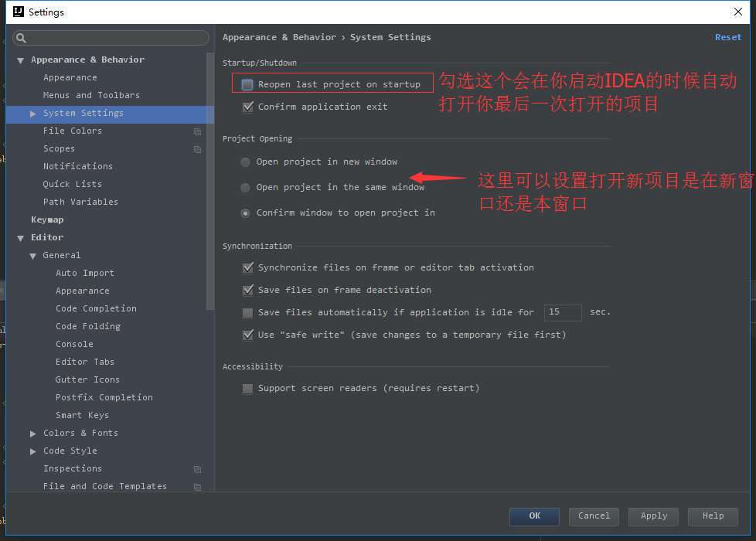Expand the Code Style section
Screen dimensions: 756x541
32,451
